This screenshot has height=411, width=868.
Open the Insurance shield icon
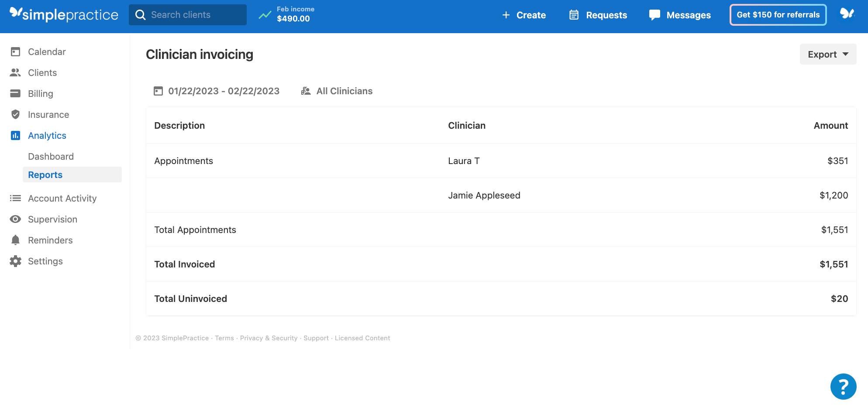[x=15, y=114]
